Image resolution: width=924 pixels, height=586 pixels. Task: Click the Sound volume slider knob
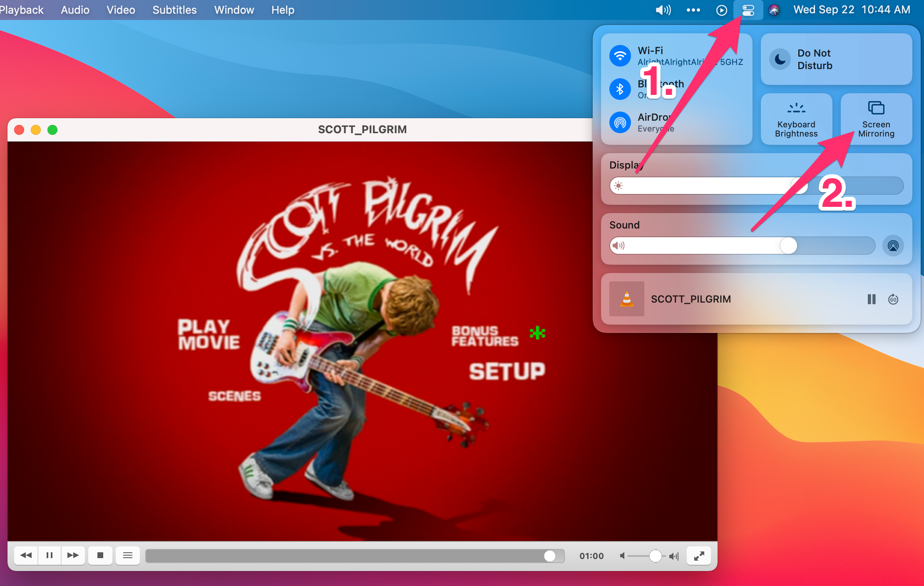coord(788,246)
